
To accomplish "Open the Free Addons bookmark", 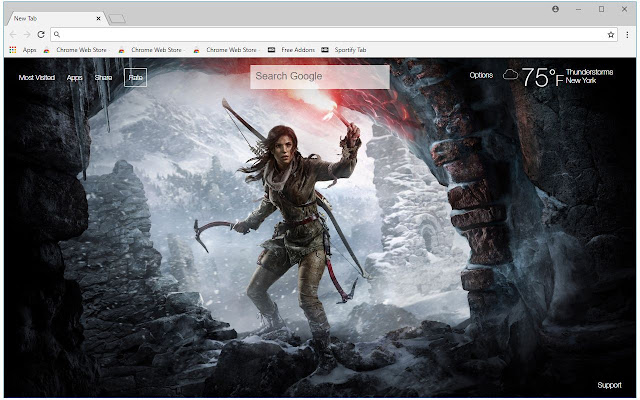I will 291,50.
